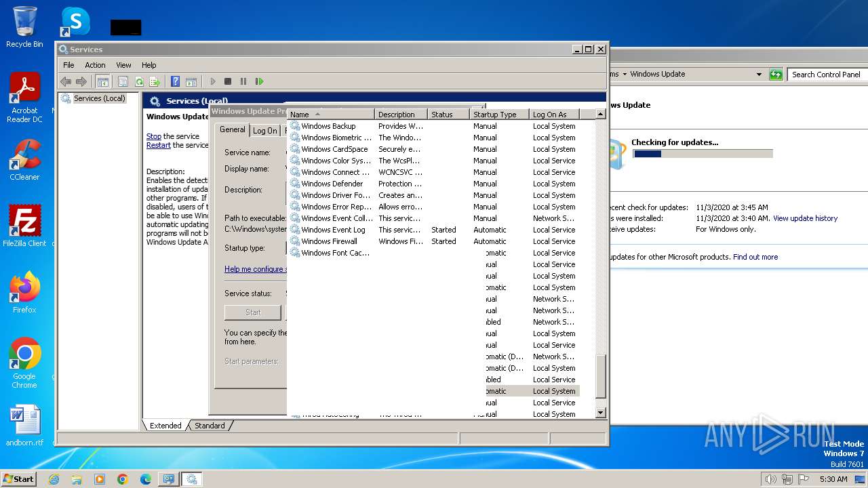868x488 pixels.
Task: Open Google Chrome from the taskbar
Action: [x=123, y=479]
